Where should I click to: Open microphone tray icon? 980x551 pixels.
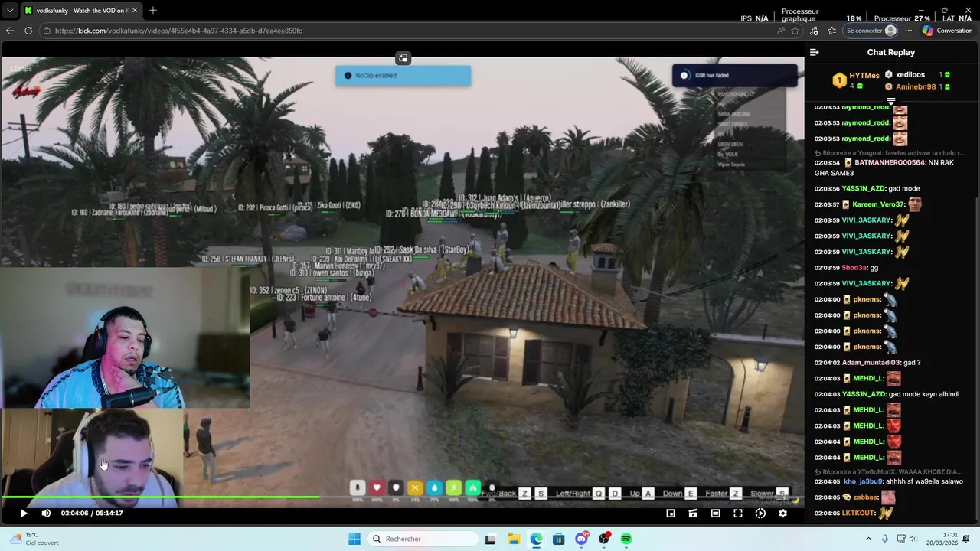pyautogui.click(x=885, y=539)
